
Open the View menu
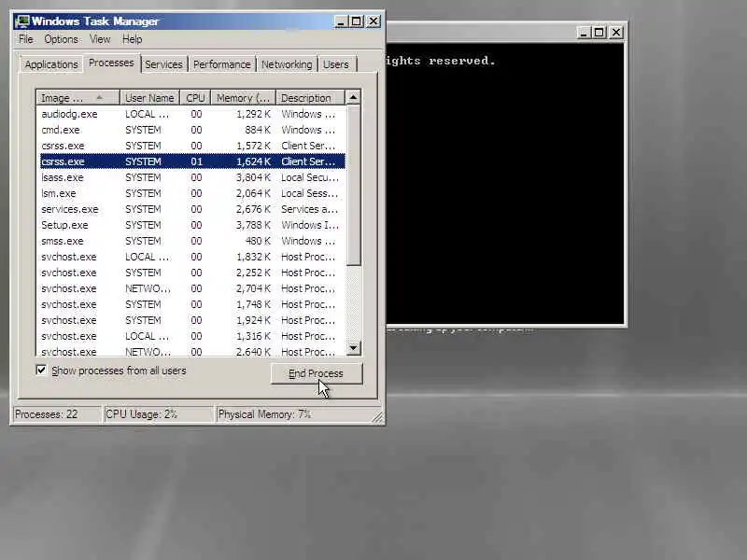[100, 39]
